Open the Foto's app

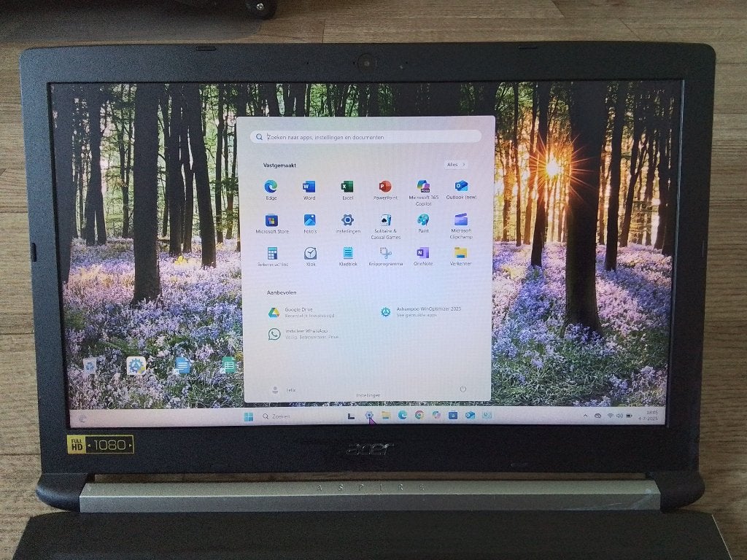(x=309, y=223)
